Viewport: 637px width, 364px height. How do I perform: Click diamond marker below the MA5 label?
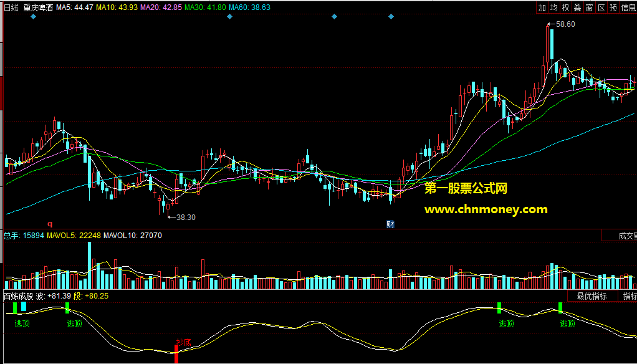point(34,17)
